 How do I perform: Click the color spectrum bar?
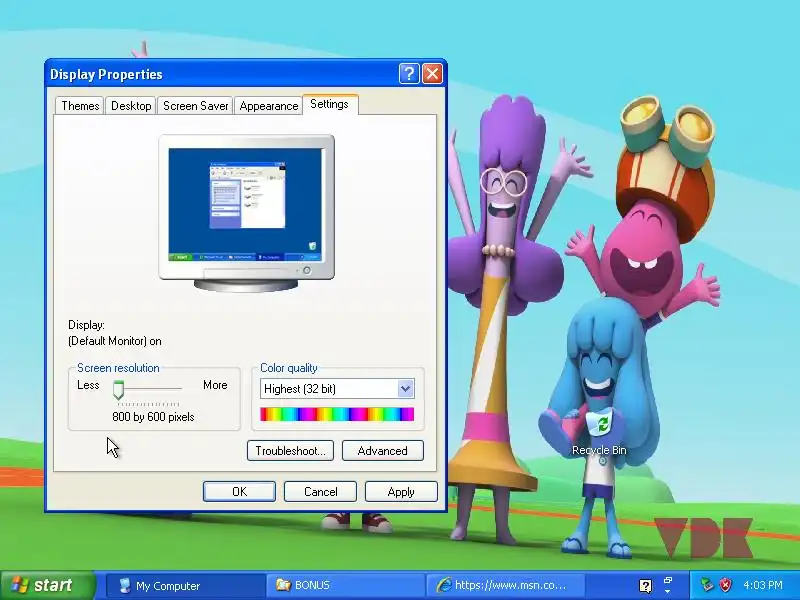pyautogui.click(x=337, y=414)
